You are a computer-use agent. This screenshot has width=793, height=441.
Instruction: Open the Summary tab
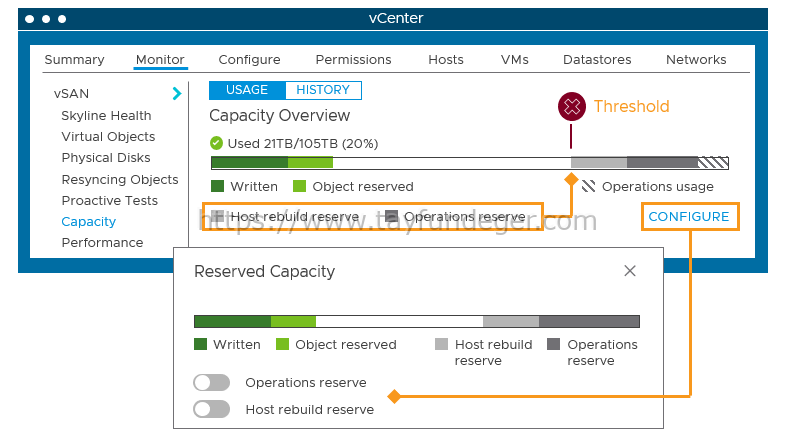pyautogui.click(x=74, y=60)
